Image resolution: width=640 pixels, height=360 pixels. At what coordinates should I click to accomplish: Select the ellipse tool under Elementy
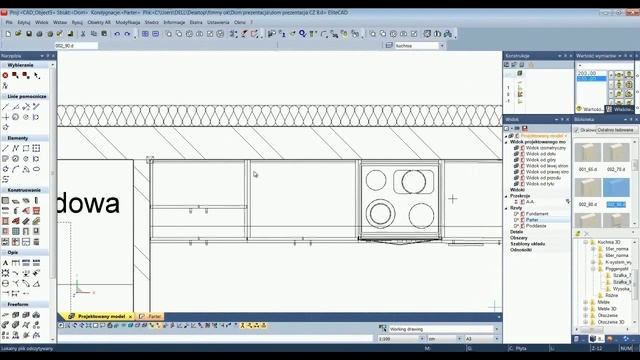[36, 169]
